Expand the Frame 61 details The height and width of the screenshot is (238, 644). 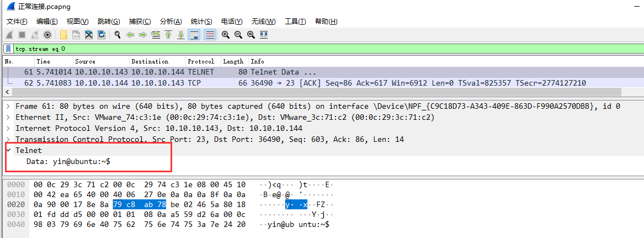[8, 106]
